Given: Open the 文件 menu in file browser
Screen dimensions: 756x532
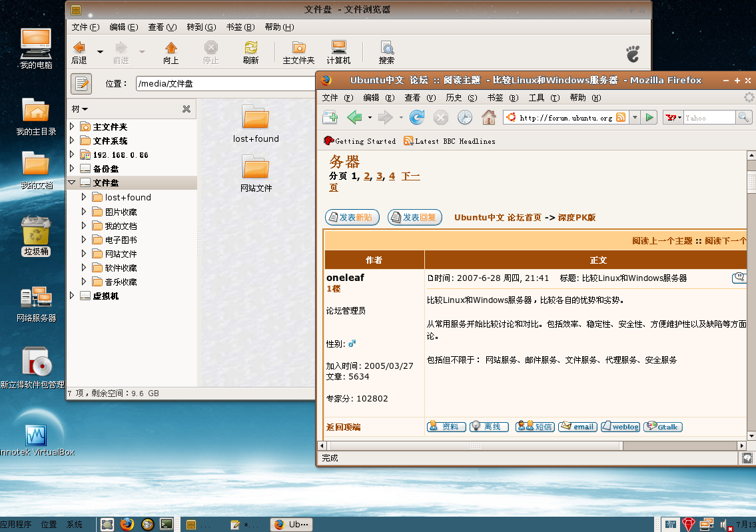Looking at the screenshot, I should tap(85, 27).
